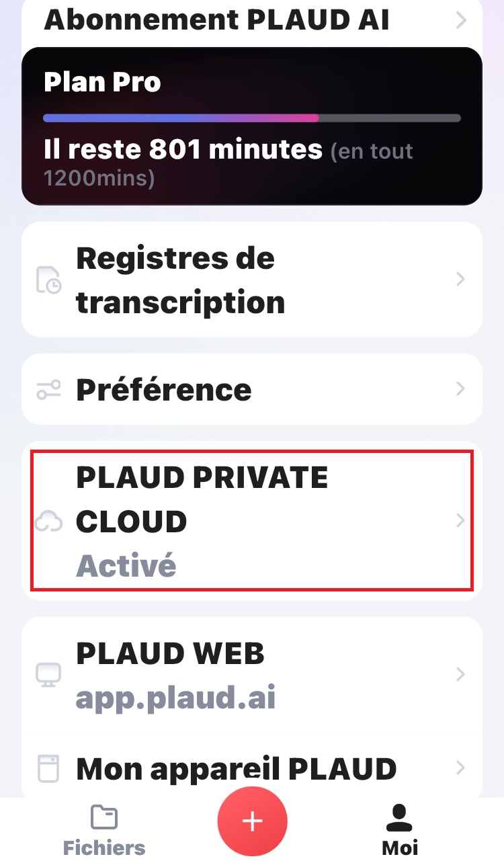
Task: Tap the red plus add button
Action: pyautogui.click(x=252, y=821)
